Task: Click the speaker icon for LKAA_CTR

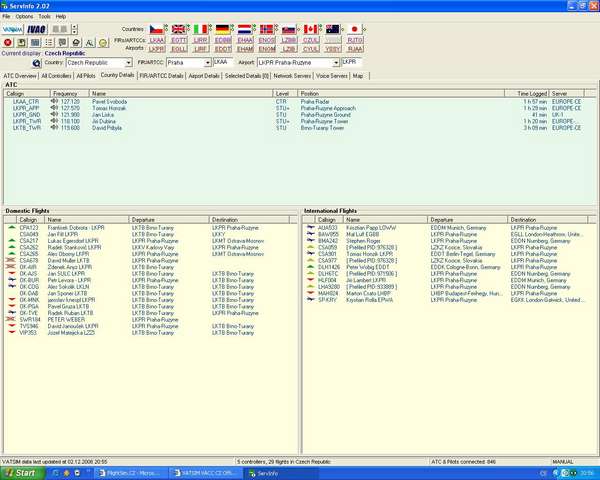Action: pos(54,101)
